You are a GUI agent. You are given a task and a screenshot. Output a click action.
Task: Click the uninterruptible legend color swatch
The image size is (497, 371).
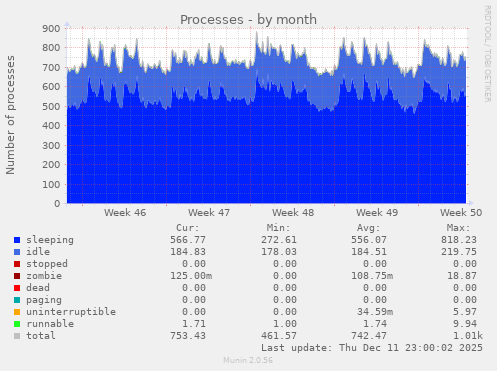click(17, 312)
